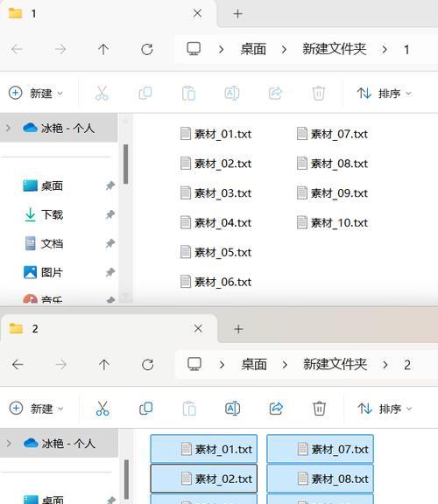Click the Refresh icon in folder 1 window
The image size is (438, 504).
[147, 50]
